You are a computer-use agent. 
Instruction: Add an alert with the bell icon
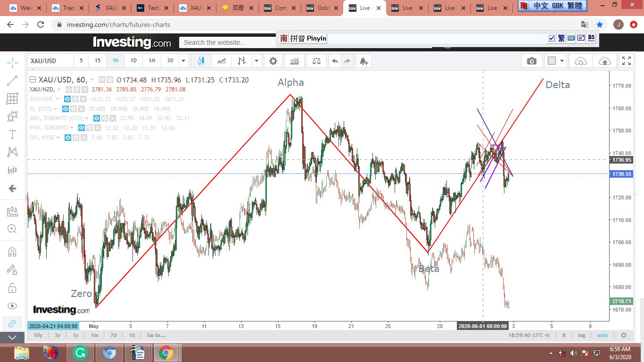[x=363, y=61]
